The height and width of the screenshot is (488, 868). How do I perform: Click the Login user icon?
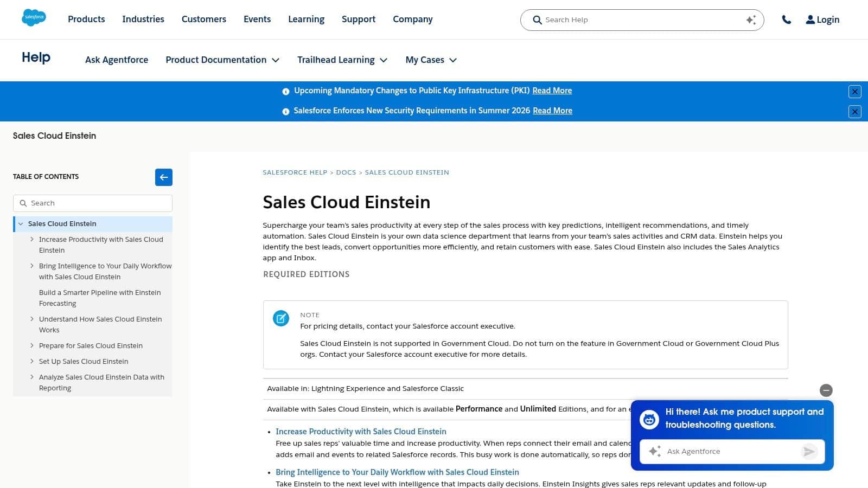[x=810, y=20]
